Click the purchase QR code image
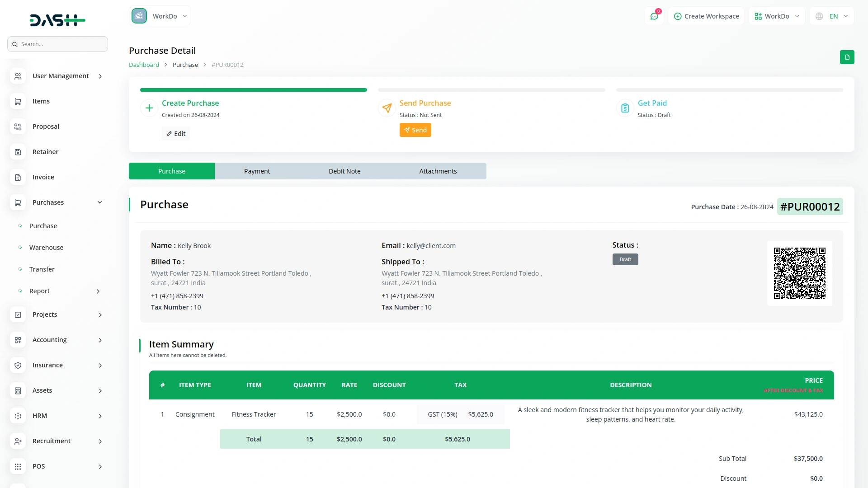 coord(799,273)
